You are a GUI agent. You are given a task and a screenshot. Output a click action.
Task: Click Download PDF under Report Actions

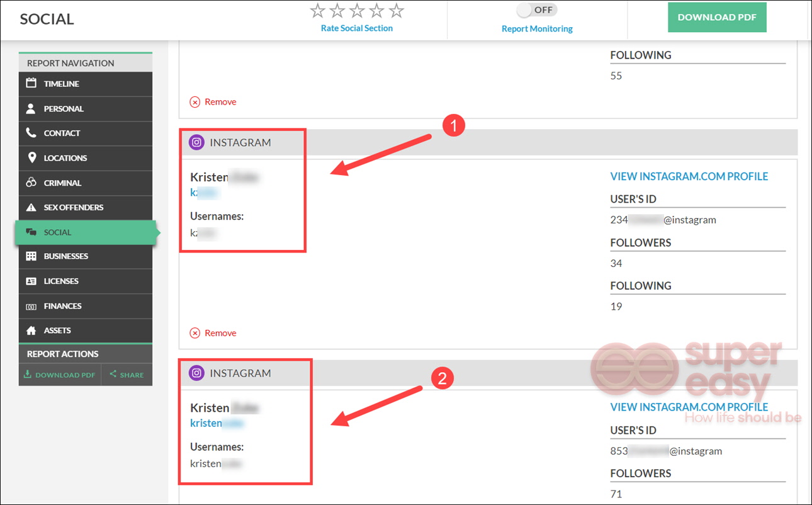click(x=60, y=375)
